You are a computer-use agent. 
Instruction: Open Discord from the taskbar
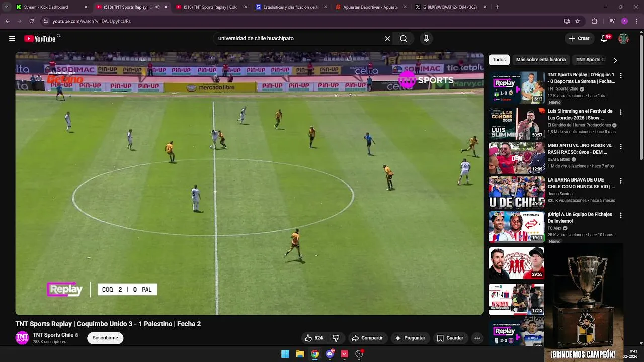tap(330, 354)
